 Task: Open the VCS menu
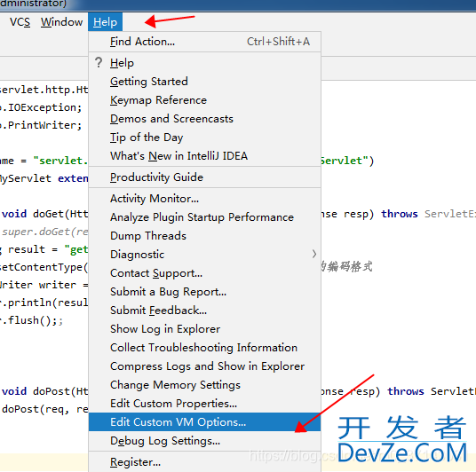[20, 22]
